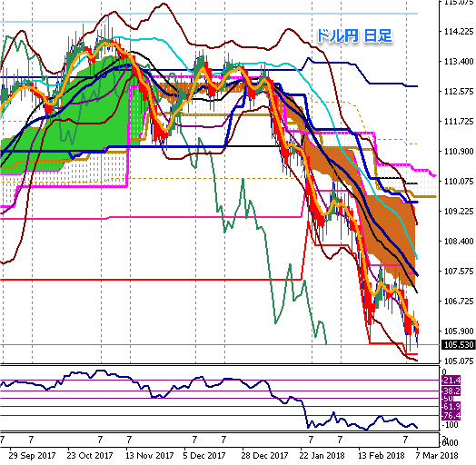This screenshot has height=465, width=476.
Task: Click the 111.725 price level label
Action: pyautogui.click(x=459, y=122)
